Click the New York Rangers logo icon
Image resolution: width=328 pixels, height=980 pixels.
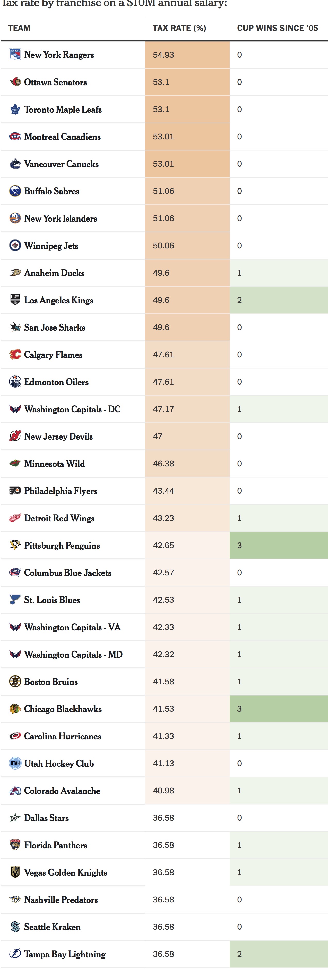[x=15, y=55]
